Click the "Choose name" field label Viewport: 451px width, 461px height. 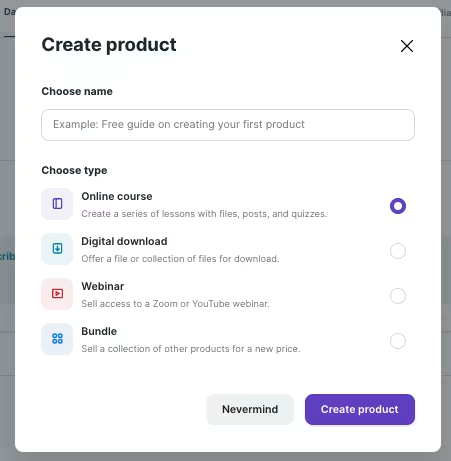(77, 91)
